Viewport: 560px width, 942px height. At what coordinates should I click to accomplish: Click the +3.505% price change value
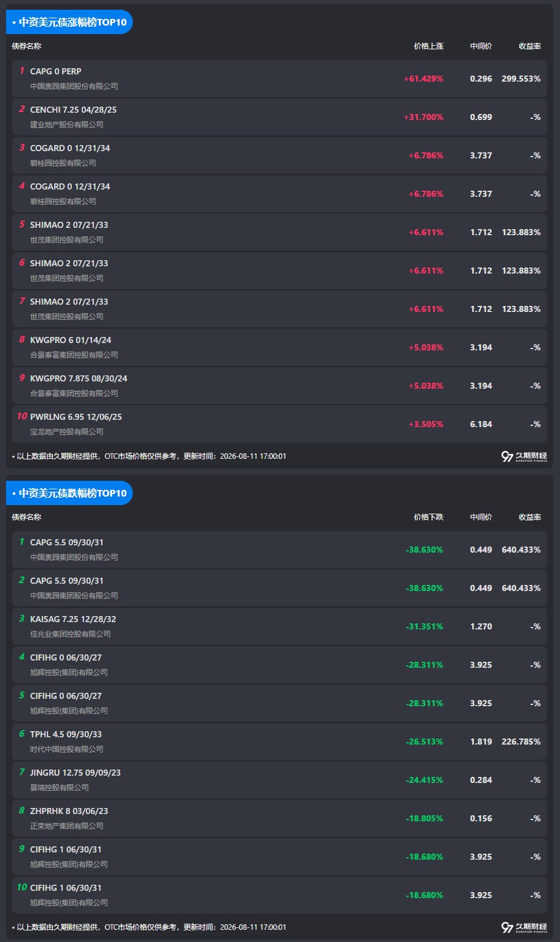[x=426, y=424]
